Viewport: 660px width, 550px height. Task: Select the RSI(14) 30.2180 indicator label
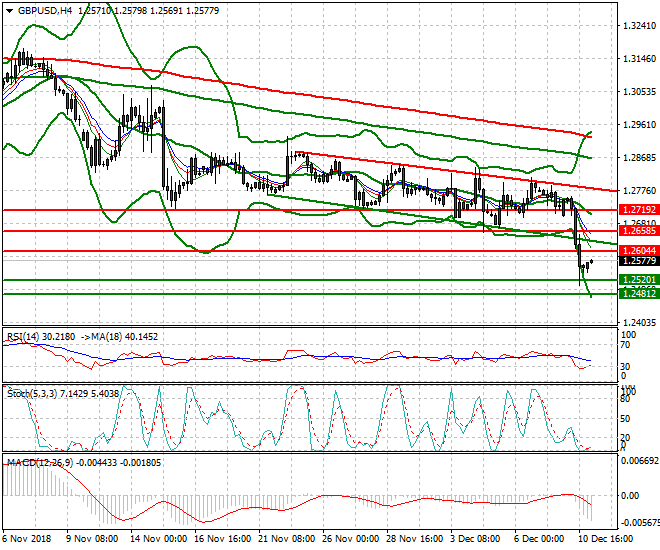tap(41, 337)
